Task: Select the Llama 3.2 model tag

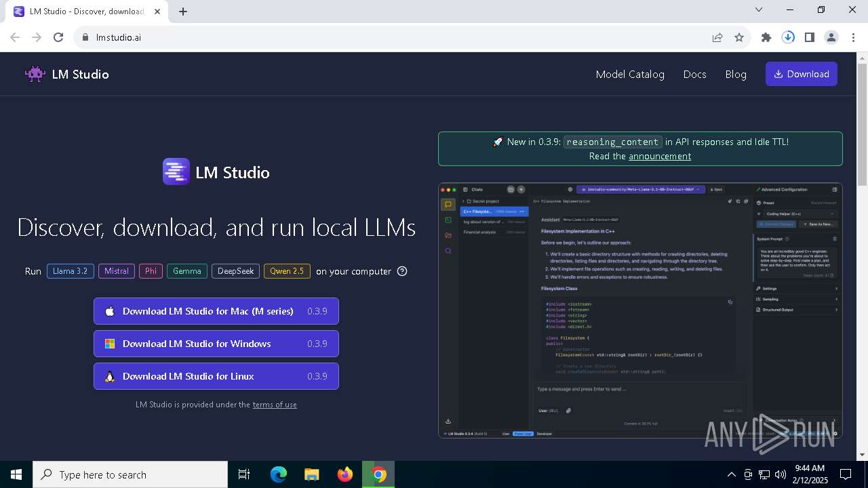Action: 71,271
